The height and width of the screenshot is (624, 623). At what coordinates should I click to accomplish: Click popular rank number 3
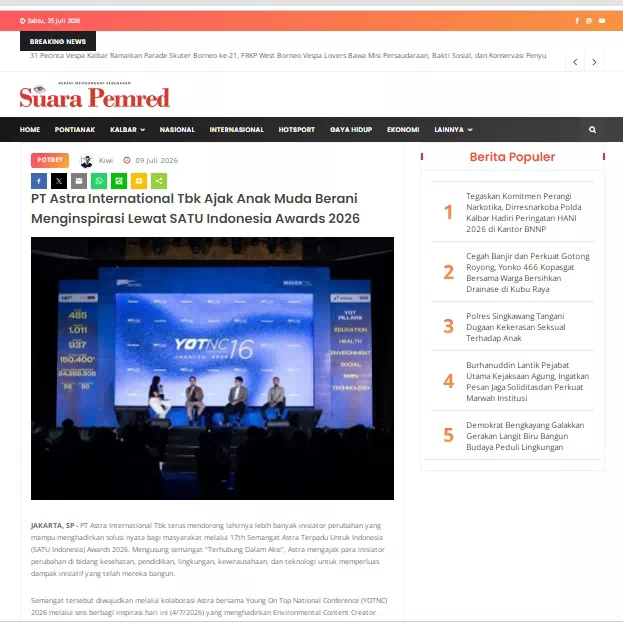tap(448, 326)
